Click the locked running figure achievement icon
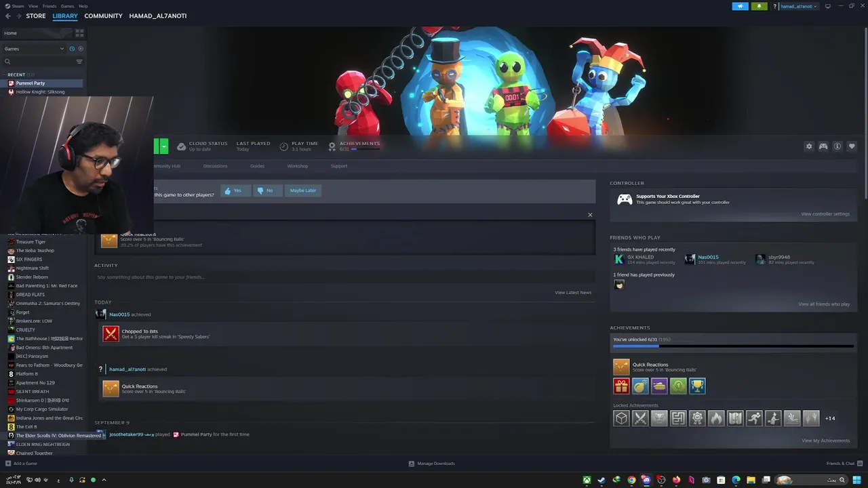This screenshot has height=488, width=868. tap(754, 418)
